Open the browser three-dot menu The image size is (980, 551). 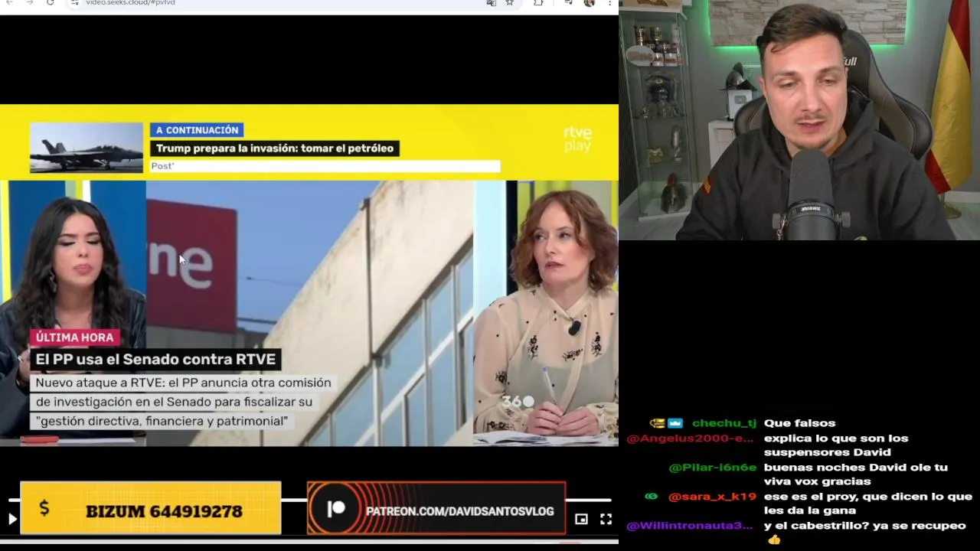point(609,3)
